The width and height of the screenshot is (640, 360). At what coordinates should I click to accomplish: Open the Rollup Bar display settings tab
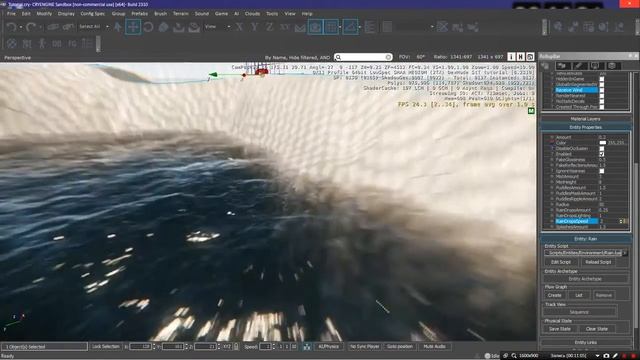pos(595,66)
